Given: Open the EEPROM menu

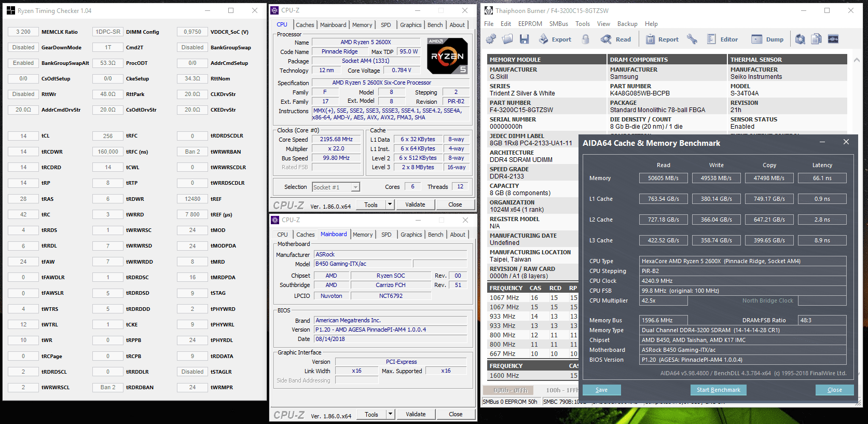Looking at the screenshot, I should (530, 24).
